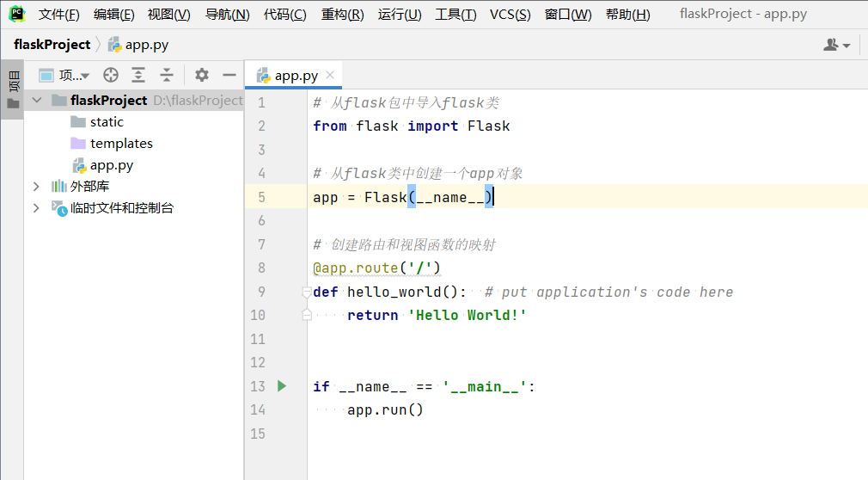Toggle the 项目 tool window sidebar tab

[12, 89]
